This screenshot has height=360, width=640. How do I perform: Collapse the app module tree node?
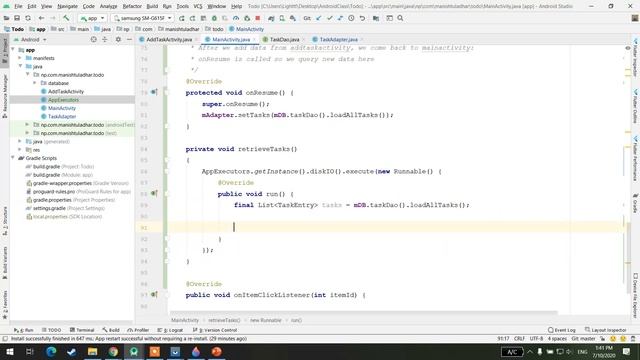coord(13,50)
